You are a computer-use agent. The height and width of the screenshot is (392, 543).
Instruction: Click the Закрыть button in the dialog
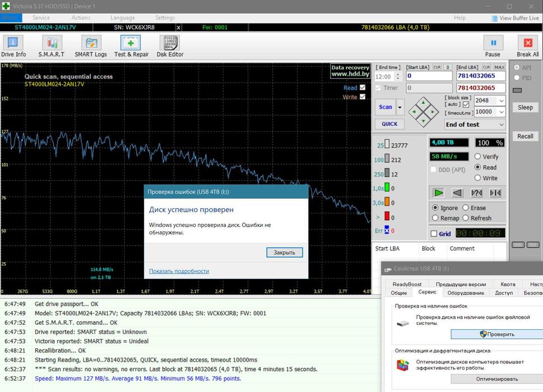tap(284, 253)
